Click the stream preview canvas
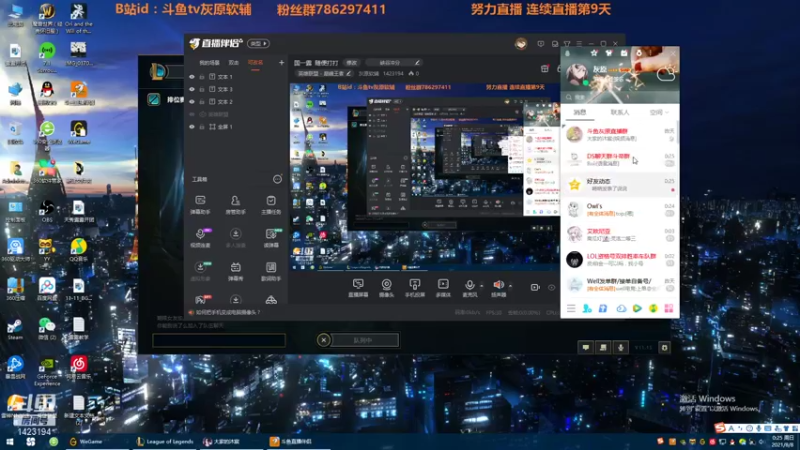The image size is (800, 450). pos(425,177)
